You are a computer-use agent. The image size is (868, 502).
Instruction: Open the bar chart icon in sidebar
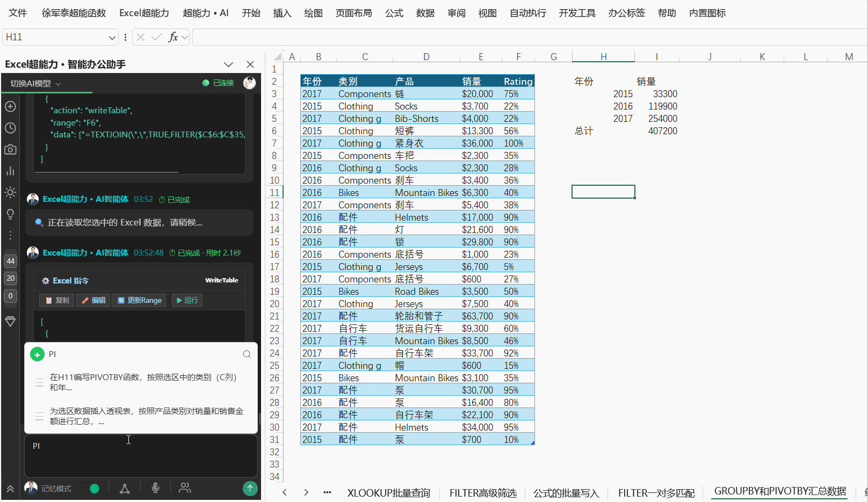10,171
